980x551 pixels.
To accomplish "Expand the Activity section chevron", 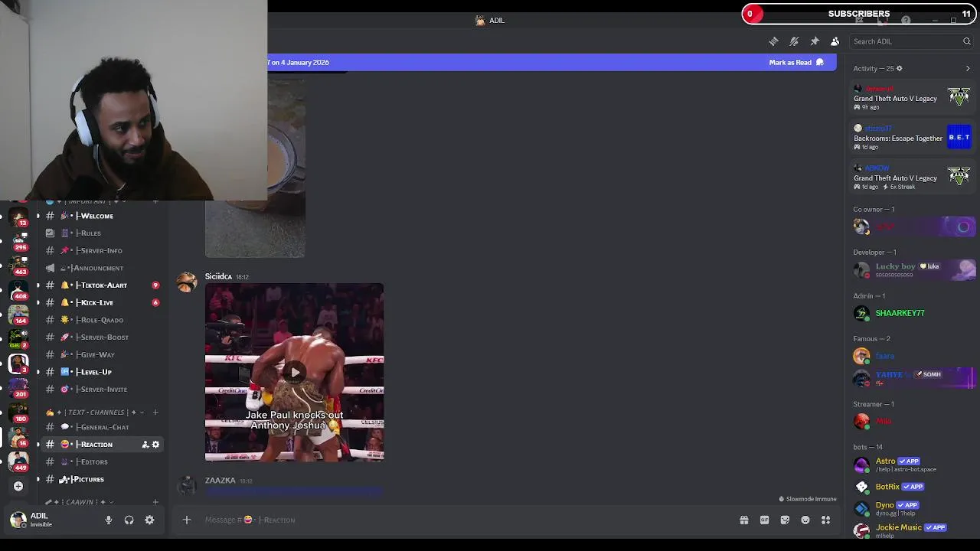I will click(x=968, y=68).
